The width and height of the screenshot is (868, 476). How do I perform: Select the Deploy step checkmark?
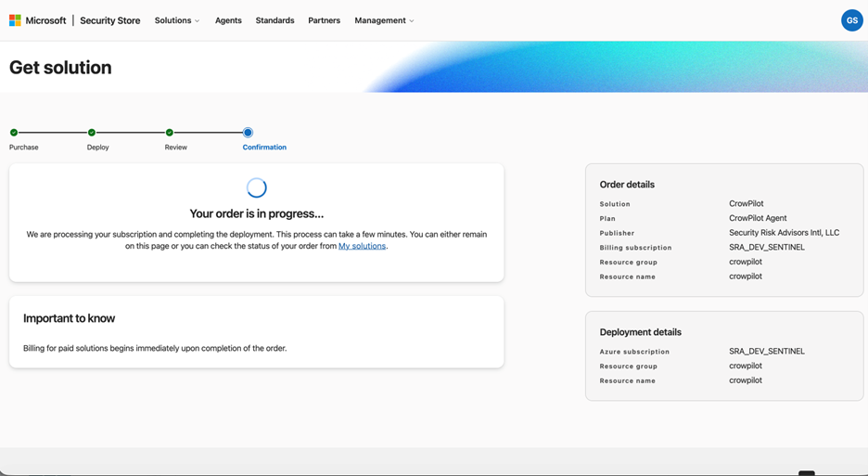tap(92, 133)
